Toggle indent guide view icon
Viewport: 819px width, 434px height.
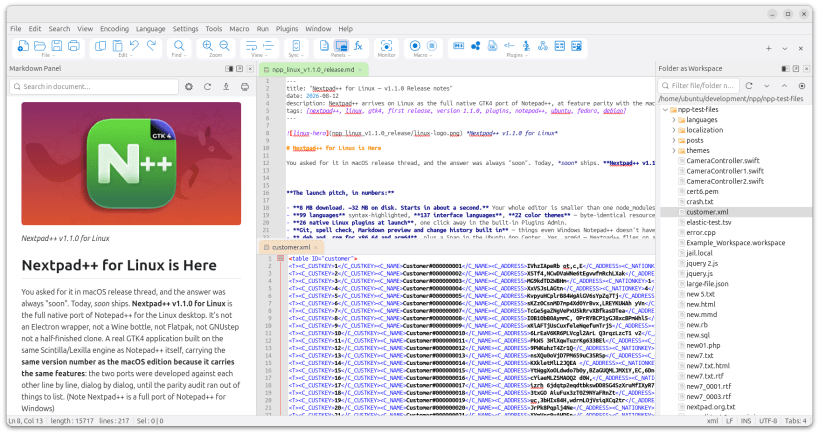point(268,46)
